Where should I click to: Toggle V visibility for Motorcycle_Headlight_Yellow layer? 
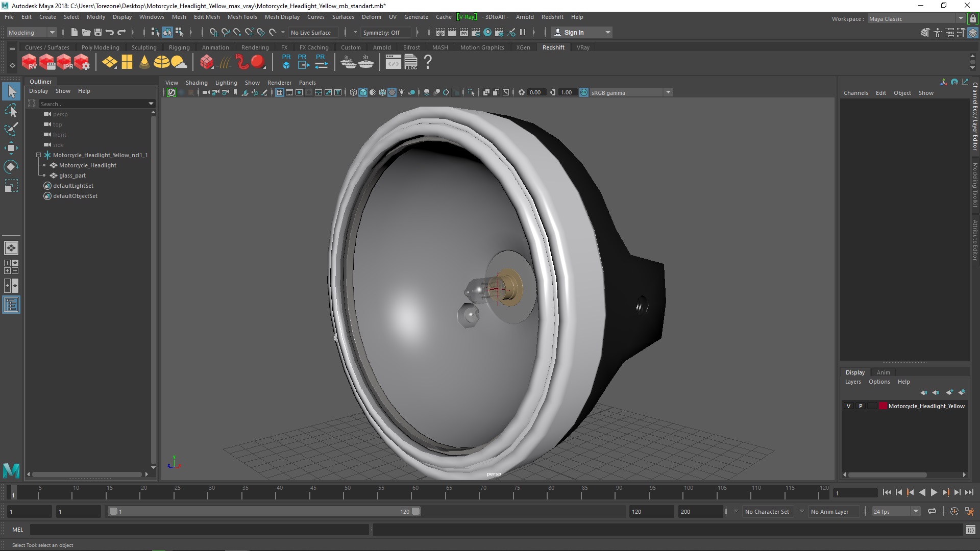click(849, 406)
